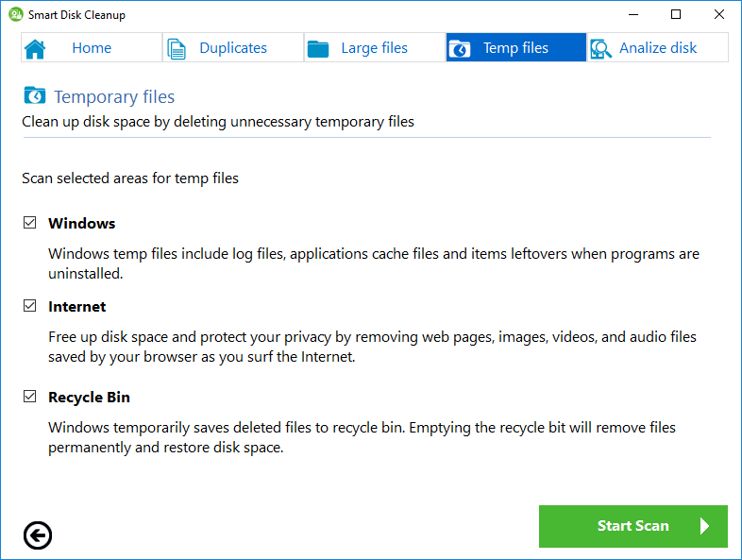
Task: Select the Temp files tab label
Action: (515, 48)
